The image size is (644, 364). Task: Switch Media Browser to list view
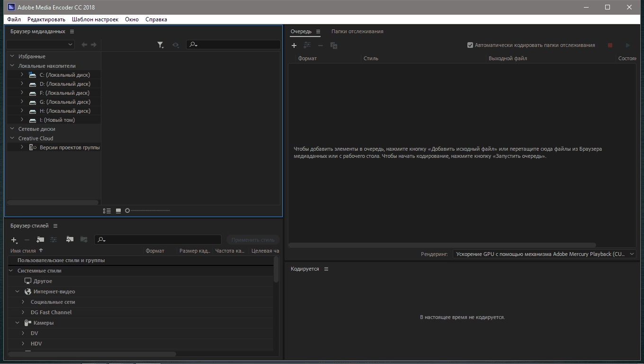pos(107,211)
